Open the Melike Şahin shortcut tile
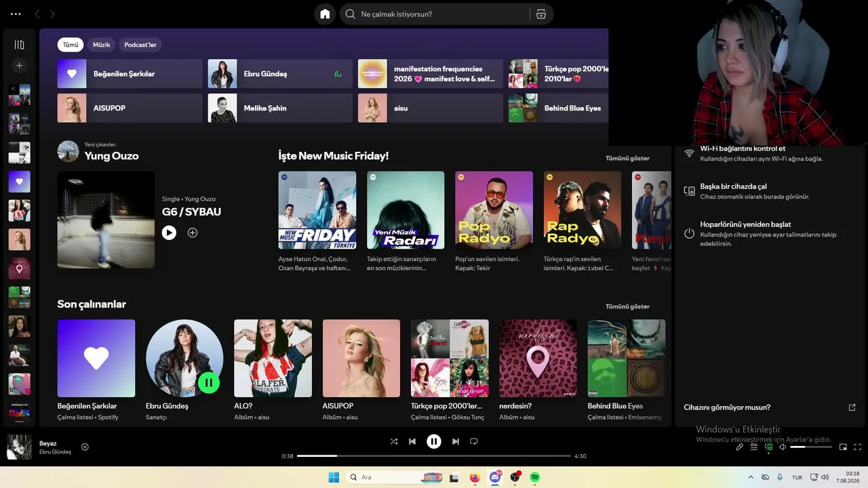The image size is (868, 488). pyautogui.click(x=280, y=108)
